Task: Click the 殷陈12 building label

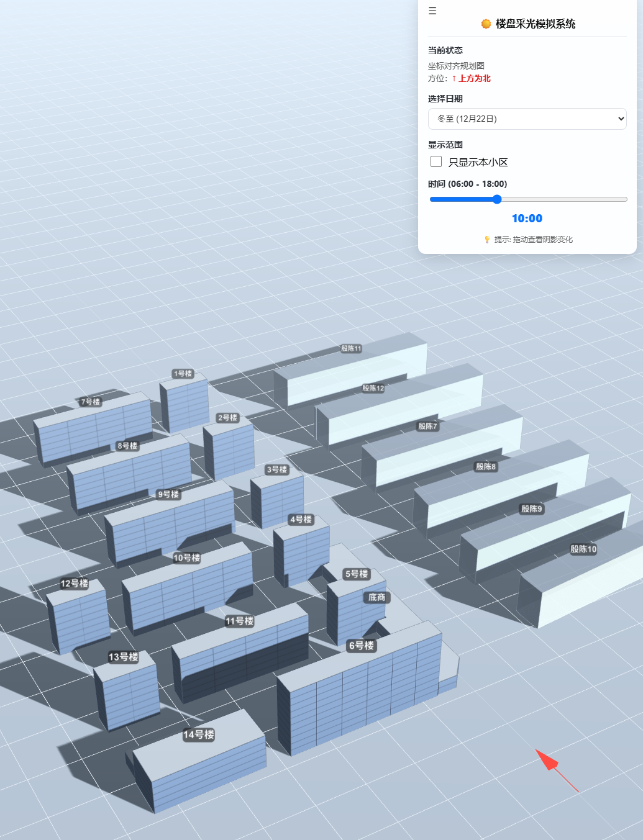Action: click(373, 388)
